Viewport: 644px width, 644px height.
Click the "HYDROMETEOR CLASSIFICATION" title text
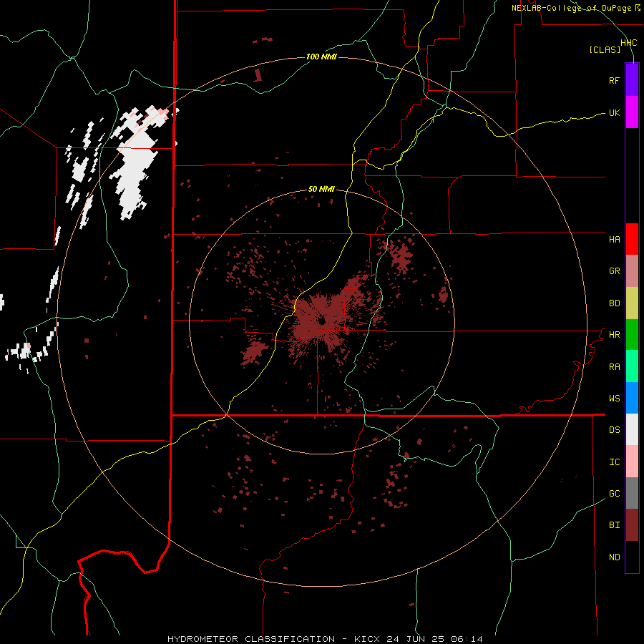click(x=251, y=639)
